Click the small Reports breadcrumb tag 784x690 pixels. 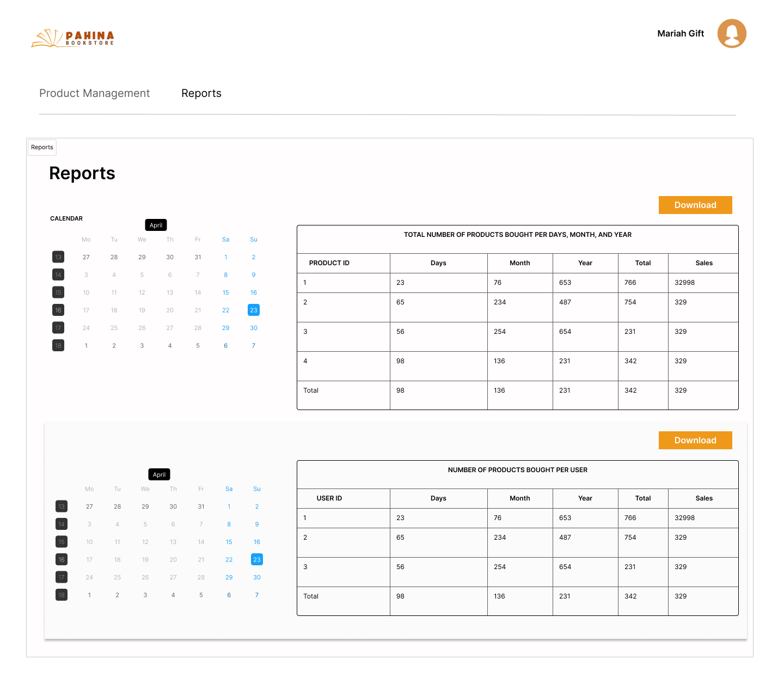click(42, 147)
